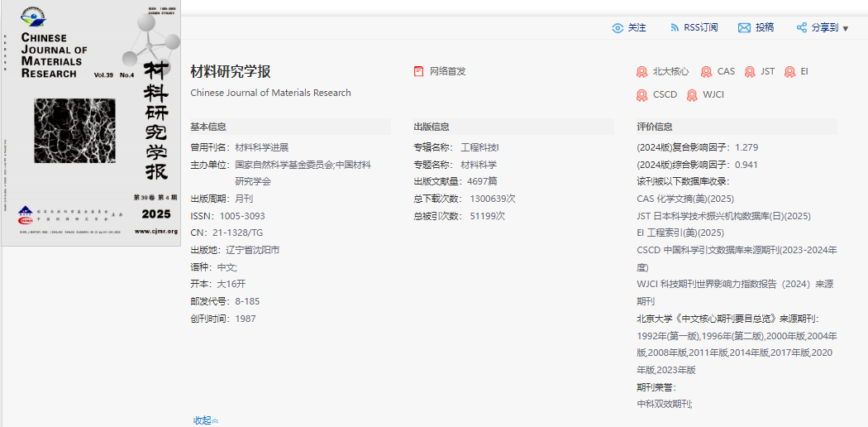Click the envelope icon for 投稿

(x=744, y=28)
